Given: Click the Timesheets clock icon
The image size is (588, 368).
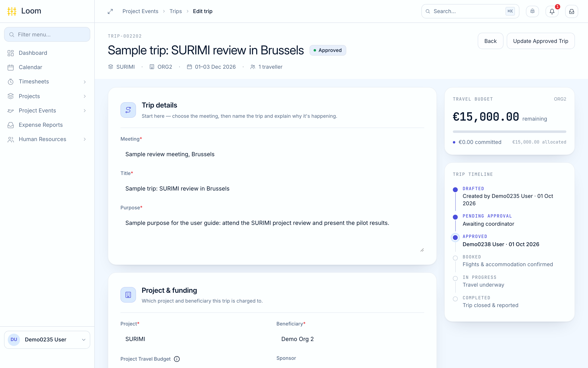Looking at the screenshot, I should tap(11, 82).
